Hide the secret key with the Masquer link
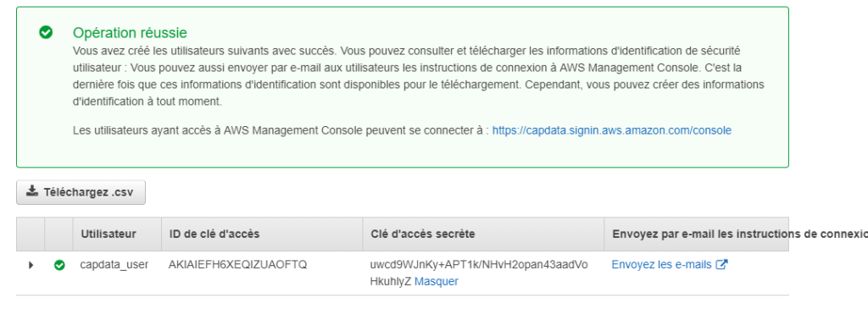 [437, 281]
